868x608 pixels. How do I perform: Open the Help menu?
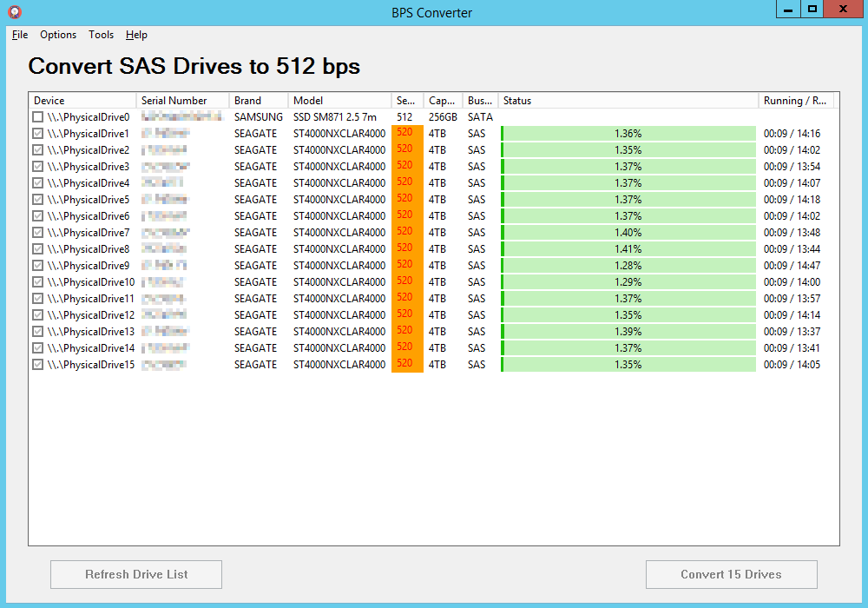point(136,35)
